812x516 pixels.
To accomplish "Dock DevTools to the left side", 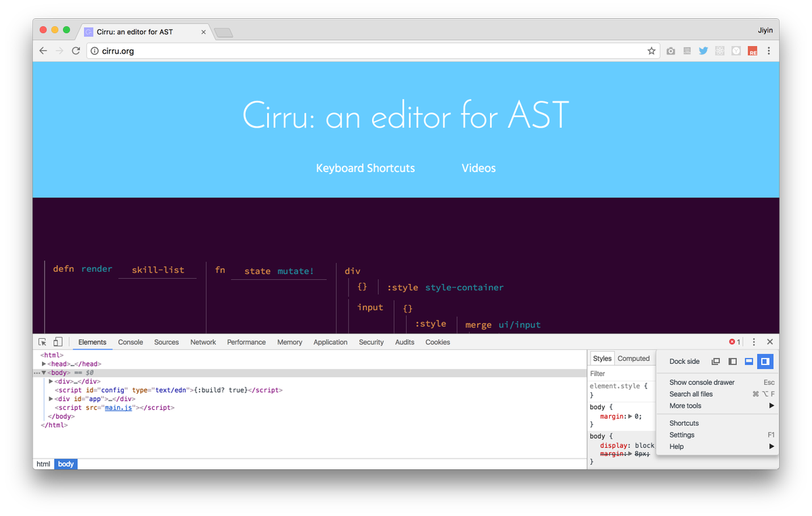I will (x=732, y=362).
